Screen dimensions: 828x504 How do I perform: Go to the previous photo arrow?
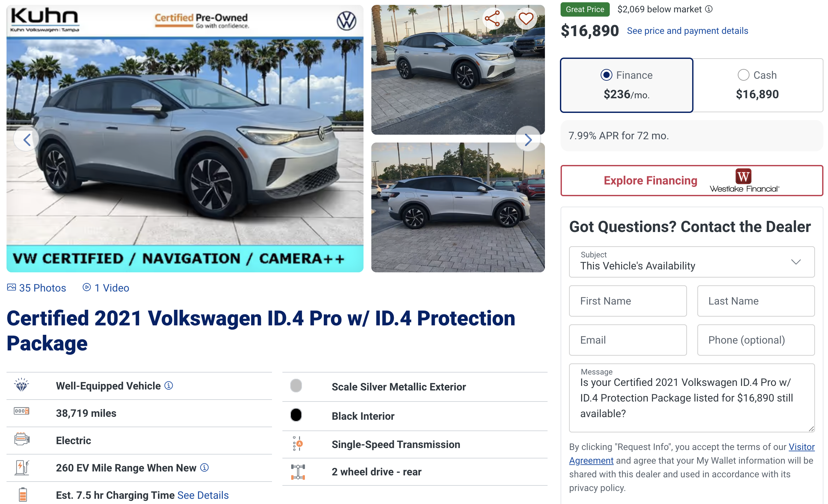(27, 139)
